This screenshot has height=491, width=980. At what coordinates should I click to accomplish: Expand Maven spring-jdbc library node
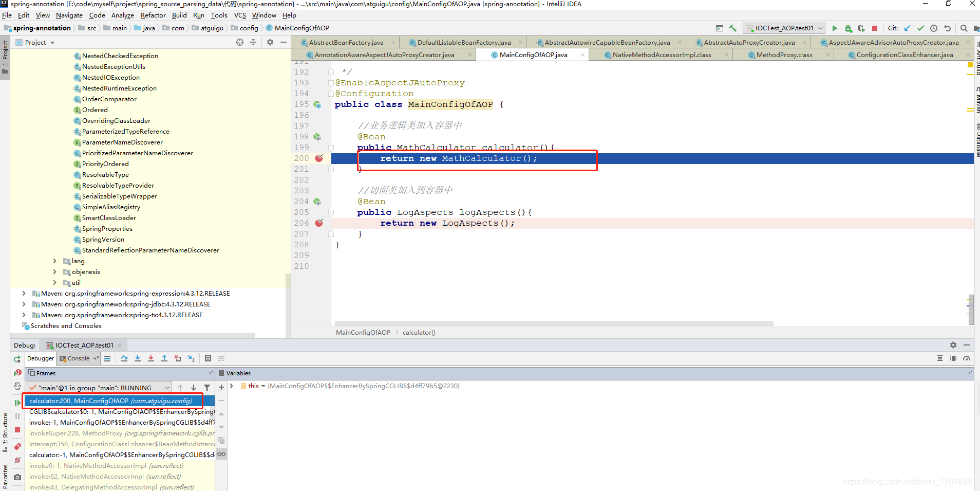pyautogui.click(x=24, y=304)
